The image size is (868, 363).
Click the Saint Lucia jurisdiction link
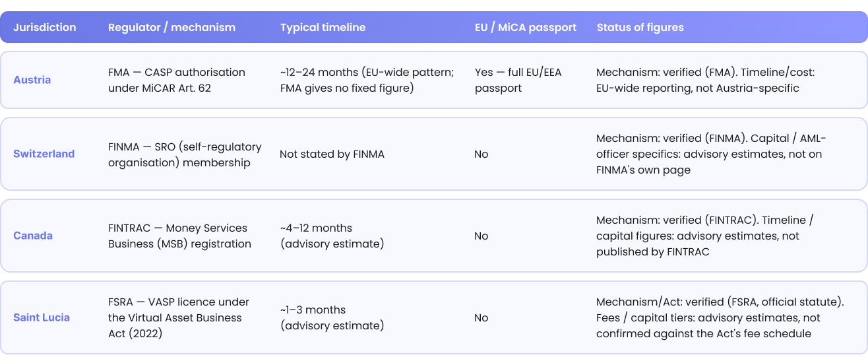[42, 317]
